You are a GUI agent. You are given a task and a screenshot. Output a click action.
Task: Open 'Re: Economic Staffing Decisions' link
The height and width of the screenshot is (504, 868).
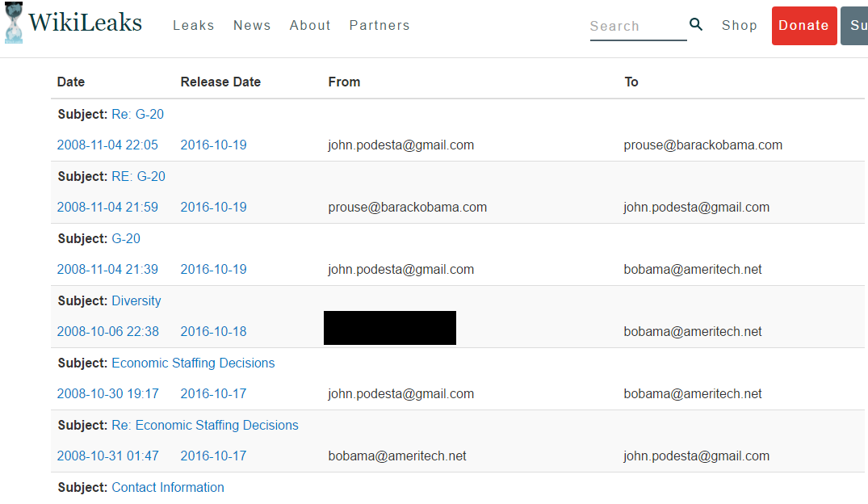click(x=205, y=425)
